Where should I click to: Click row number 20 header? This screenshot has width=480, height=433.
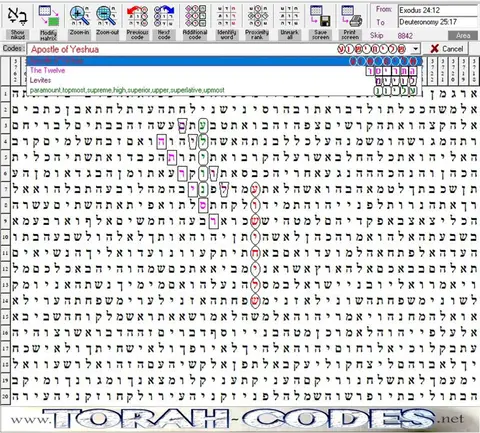(x=5, y=396)
